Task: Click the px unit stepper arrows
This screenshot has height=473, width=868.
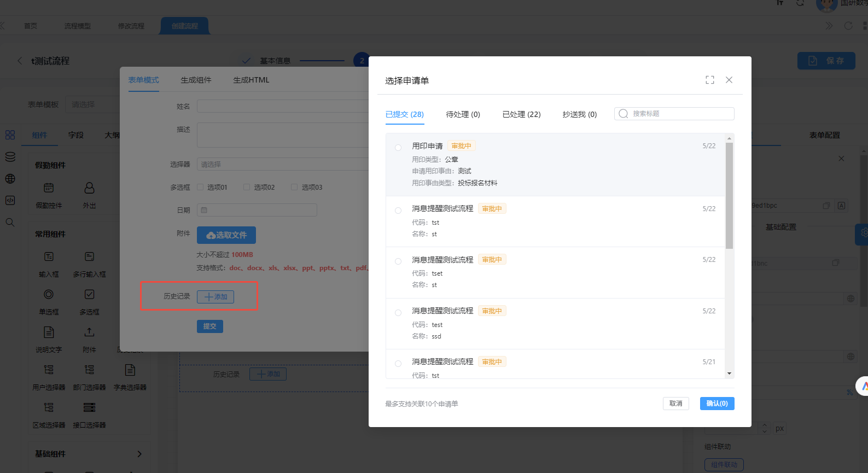Action: 765,428
